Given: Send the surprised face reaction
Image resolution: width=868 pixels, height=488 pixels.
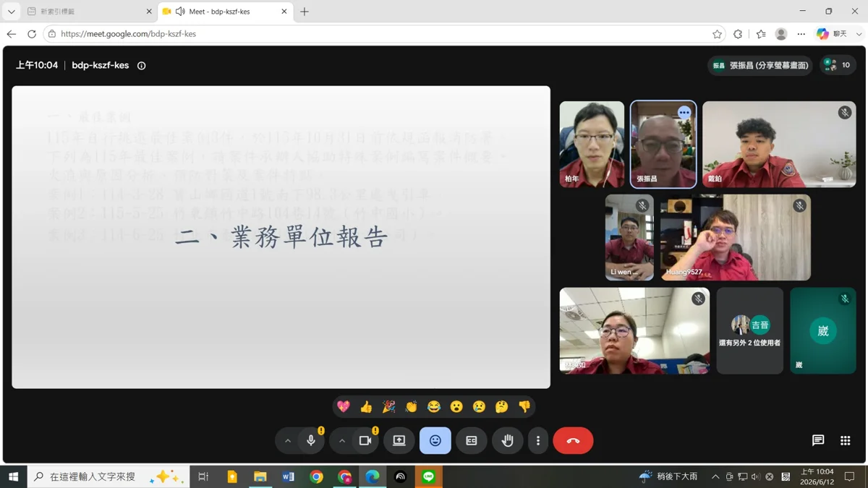Looking at the screenshot, I should point(456,407).
